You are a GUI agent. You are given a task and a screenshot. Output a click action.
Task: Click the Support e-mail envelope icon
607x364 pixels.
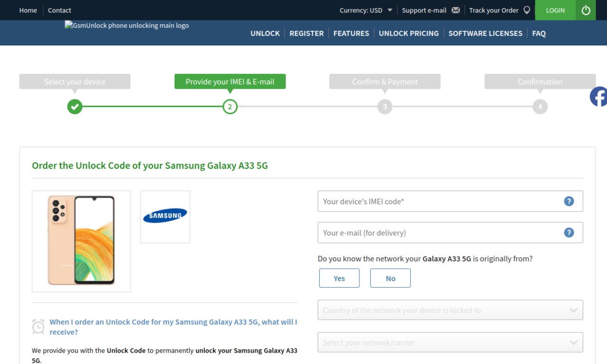pyautogui.click(x=456, y=10)
